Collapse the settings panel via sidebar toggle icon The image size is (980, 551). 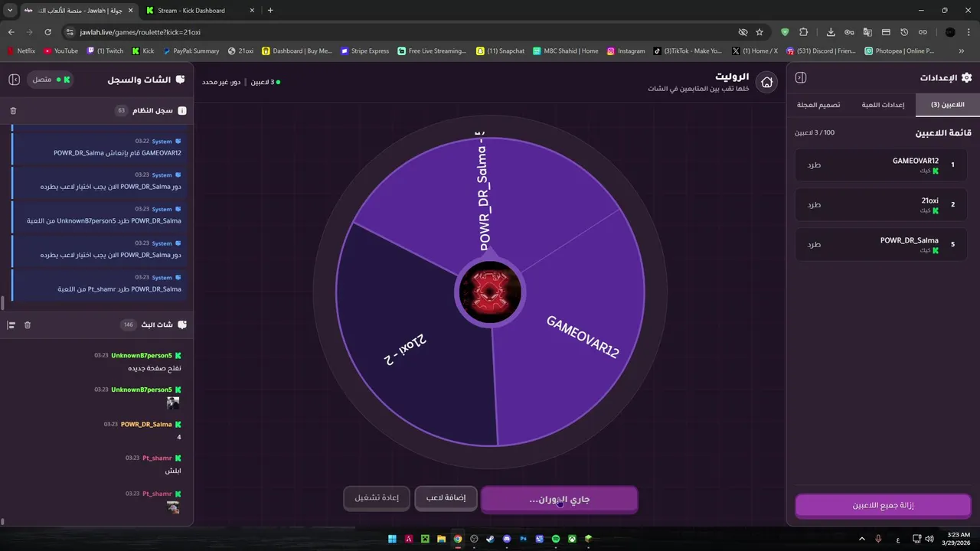[801, 77]
